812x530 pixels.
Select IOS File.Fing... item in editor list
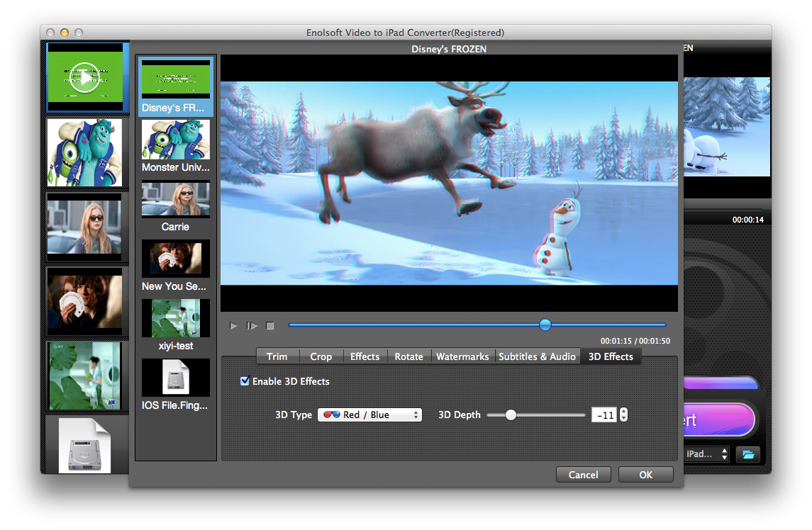tap(176, 385)
